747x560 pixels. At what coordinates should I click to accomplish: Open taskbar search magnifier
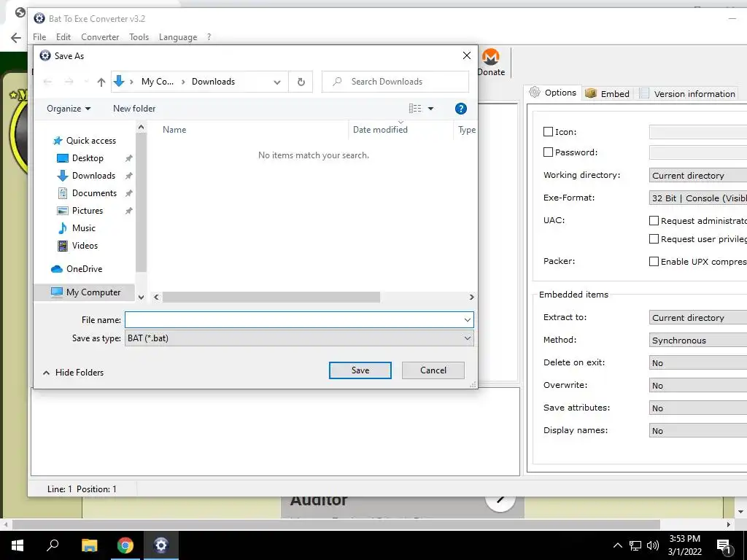point(53,545)
